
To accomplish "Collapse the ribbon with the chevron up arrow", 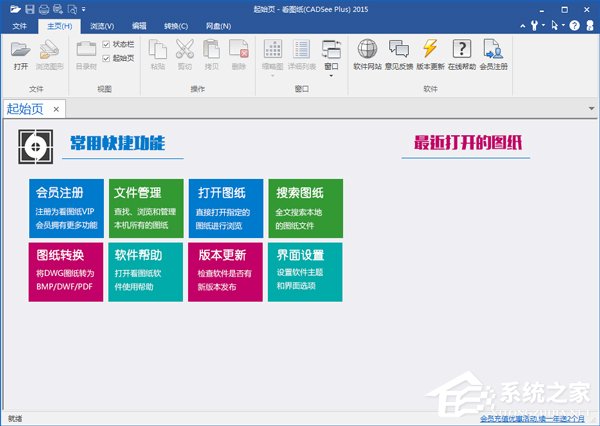I will click(x=523, y=26).
